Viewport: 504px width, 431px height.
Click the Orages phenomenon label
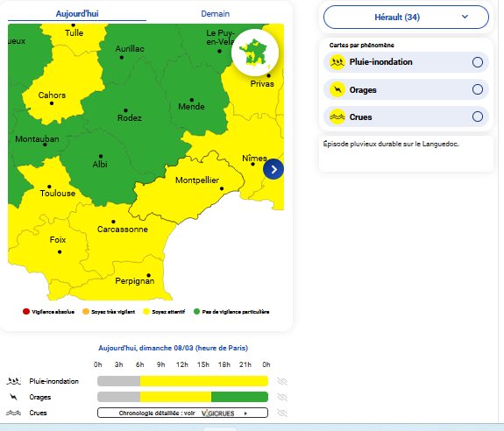pyautogui.click(x=363, y=90)
